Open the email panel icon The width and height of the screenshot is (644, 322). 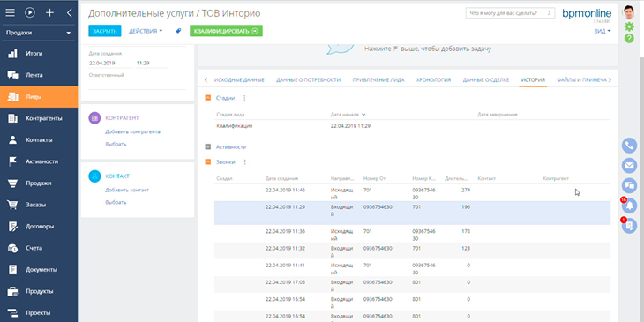[x=629, y=166]
